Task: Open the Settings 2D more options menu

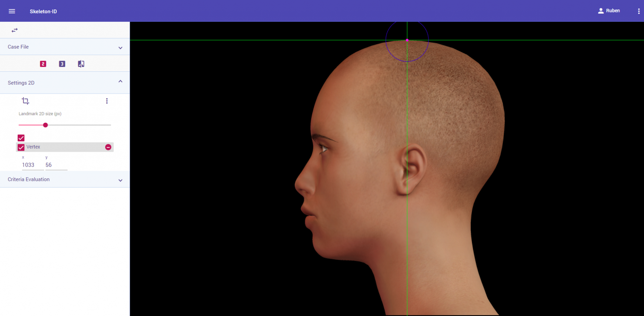Action: pos(107,101)
